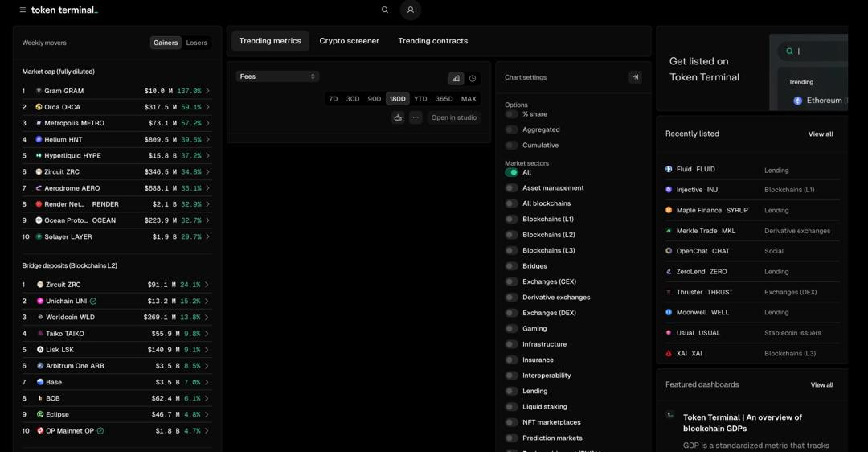Select the bar chart view icon
868x452 pixels.
457,78
